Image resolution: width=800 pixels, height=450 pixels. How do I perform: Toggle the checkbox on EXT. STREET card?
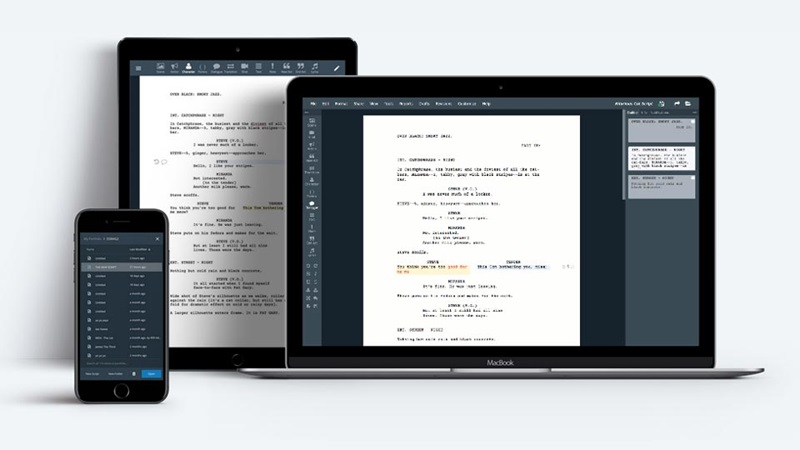(692, 178)
